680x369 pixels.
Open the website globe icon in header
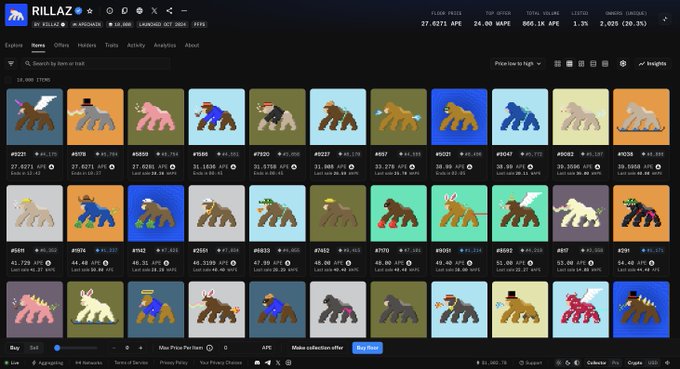point(139,11)
